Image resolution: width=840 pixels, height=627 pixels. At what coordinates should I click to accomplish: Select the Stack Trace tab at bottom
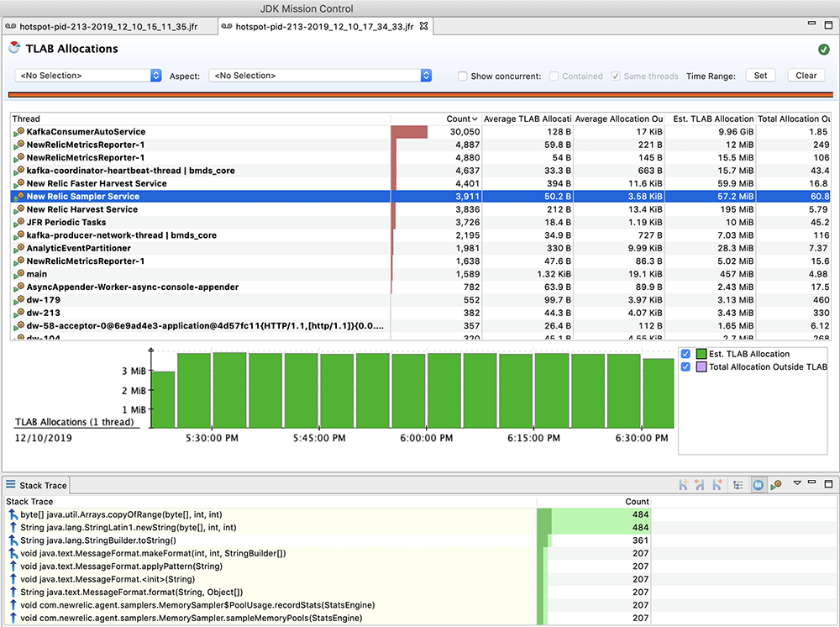(x=42, y=485)
